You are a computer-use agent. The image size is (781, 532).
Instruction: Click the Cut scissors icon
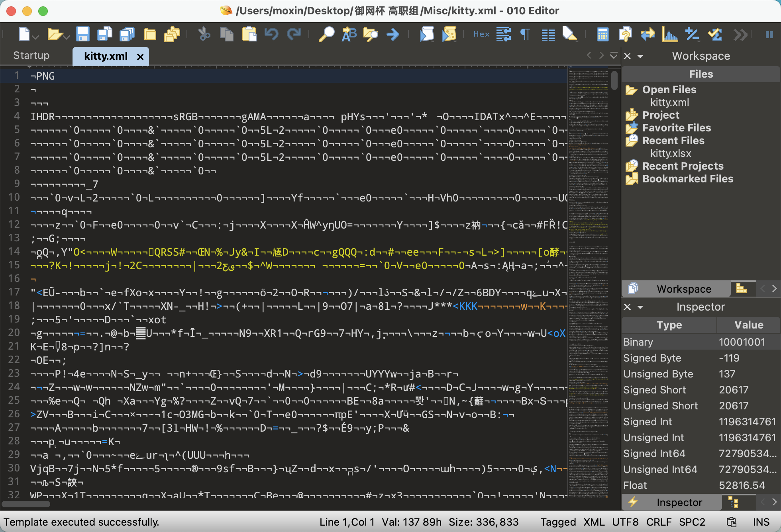pos(204,35)
